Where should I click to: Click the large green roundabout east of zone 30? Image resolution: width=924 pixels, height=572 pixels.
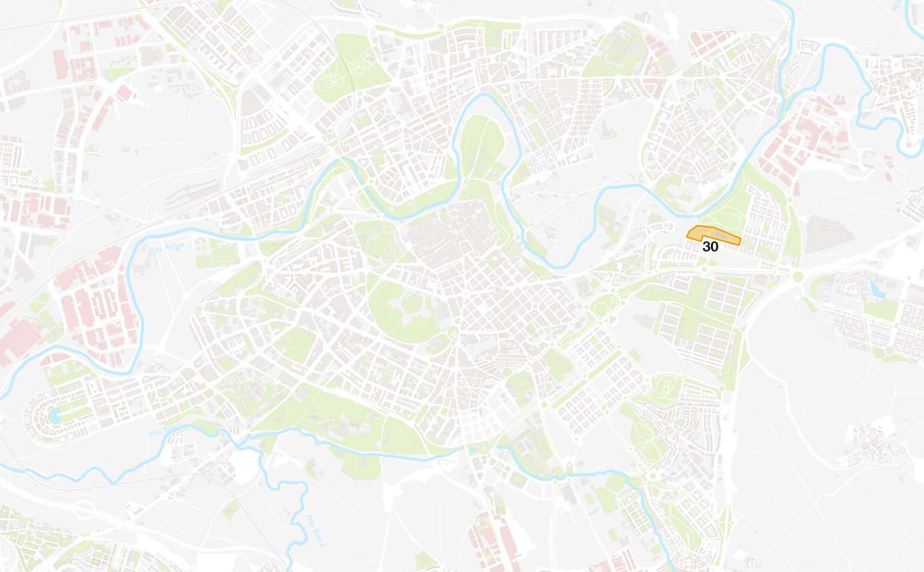(798, 277)
